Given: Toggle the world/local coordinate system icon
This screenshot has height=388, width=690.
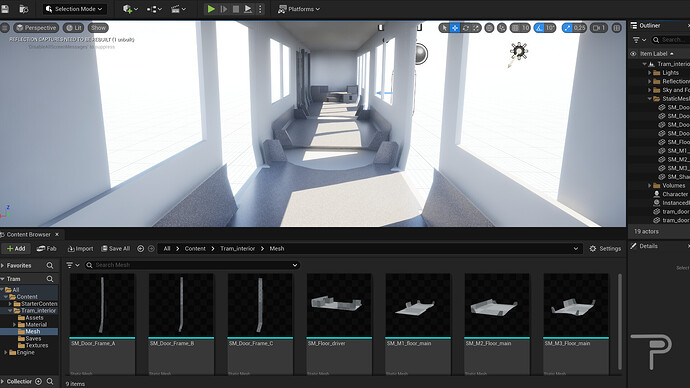Looking at the screenshot, I should (x=489, y=28).
